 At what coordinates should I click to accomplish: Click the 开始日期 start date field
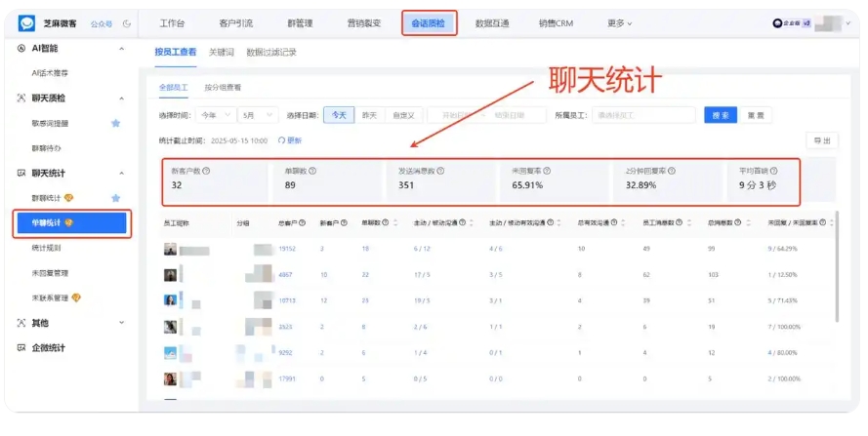coord(457,115)
